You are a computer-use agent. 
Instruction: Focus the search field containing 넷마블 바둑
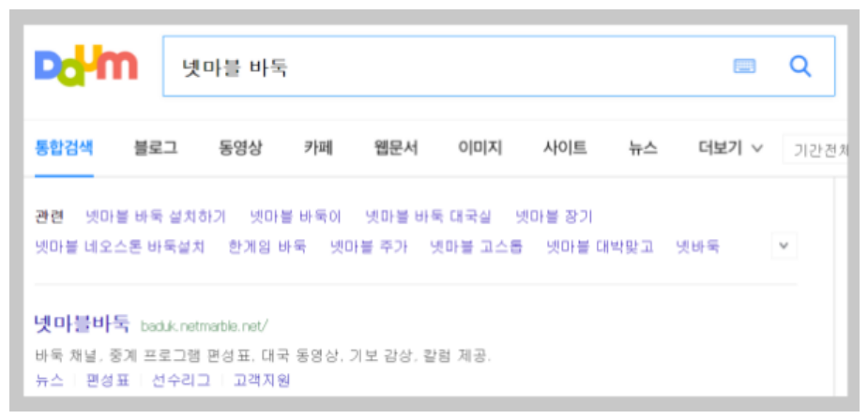(498, 67)
